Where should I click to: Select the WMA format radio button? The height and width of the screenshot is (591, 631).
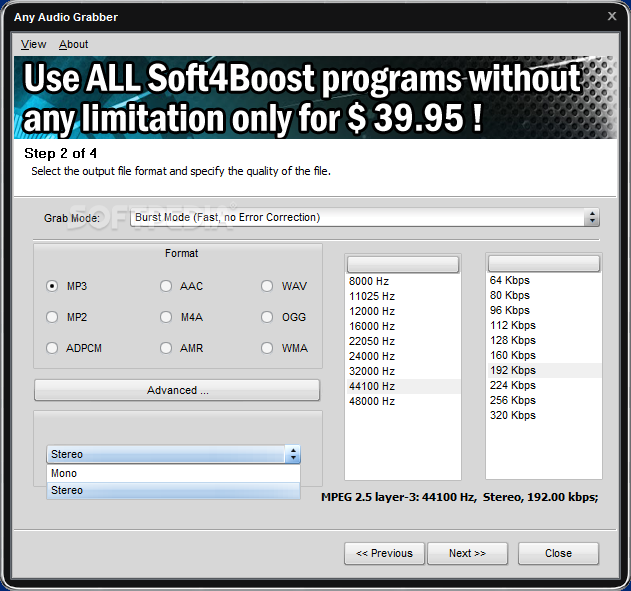pos(267,348)
